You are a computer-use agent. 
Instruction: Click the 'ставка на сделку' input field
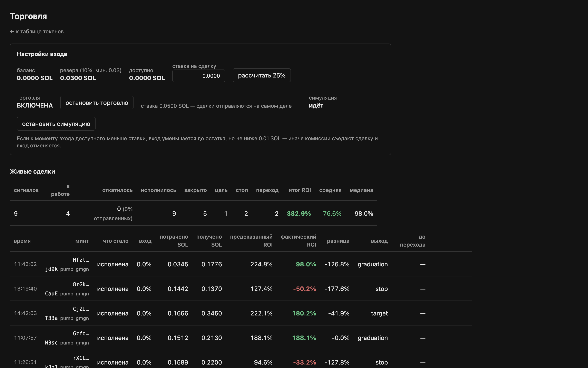tap(199, 76)
